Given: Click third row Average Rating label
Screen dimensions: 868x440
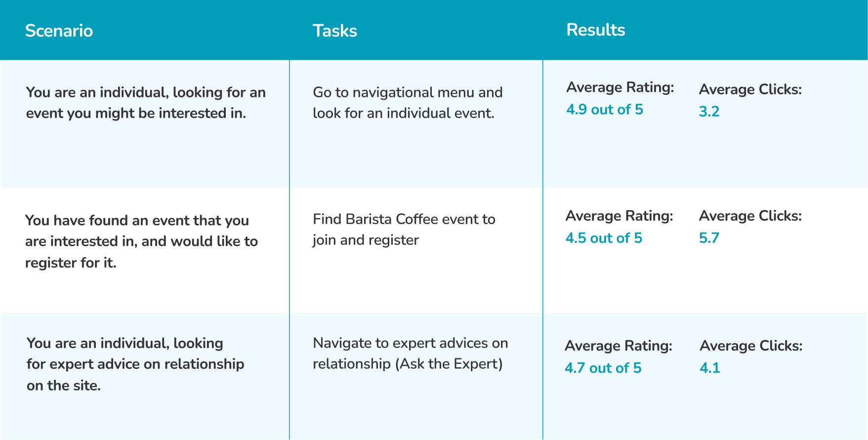Looking at the screenshot, I should click(618, 346).
